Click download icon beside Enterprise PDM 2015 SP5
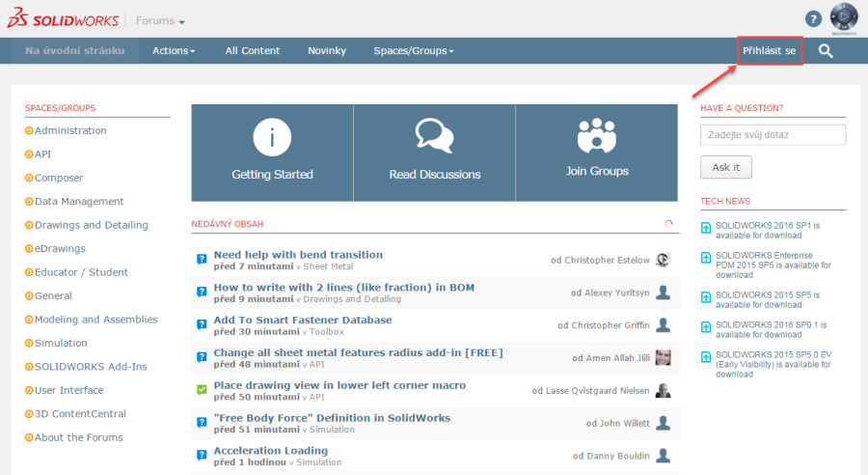Screen dimensions: 868x475 [x=706, y=257]
